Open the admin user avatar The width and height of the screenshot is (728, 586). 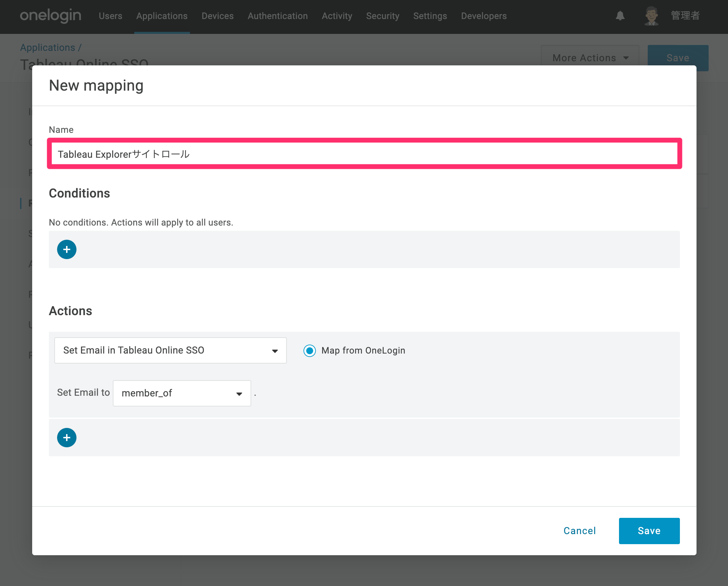point(652,16)
